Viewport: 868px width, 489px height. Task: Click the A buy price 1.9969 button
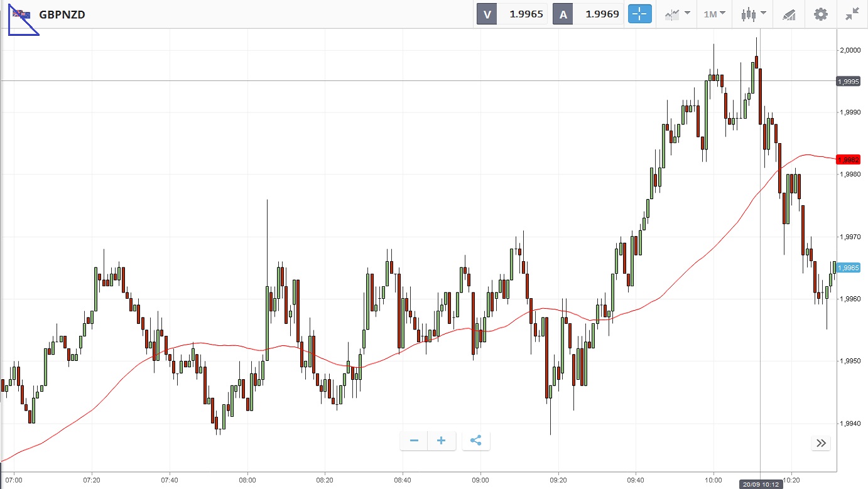point(588,14)
